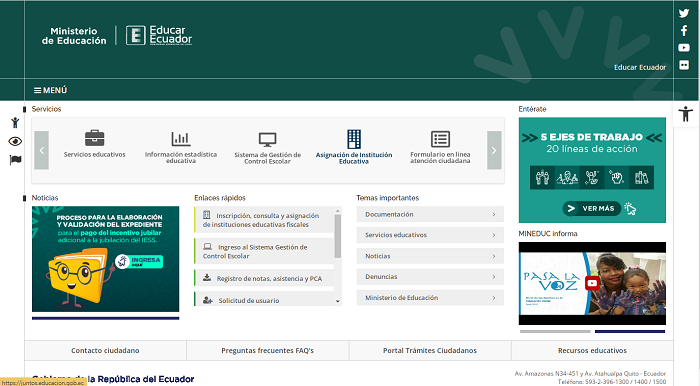The image size is (700, 386).
Task: Toggle the eye visibility icon on left
Action: (15, 141)
